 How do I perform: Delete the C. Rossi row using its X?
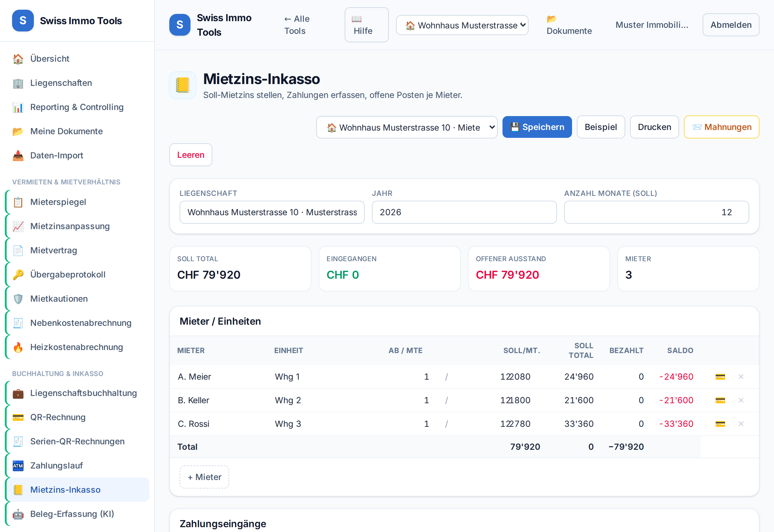pos(741,424)
